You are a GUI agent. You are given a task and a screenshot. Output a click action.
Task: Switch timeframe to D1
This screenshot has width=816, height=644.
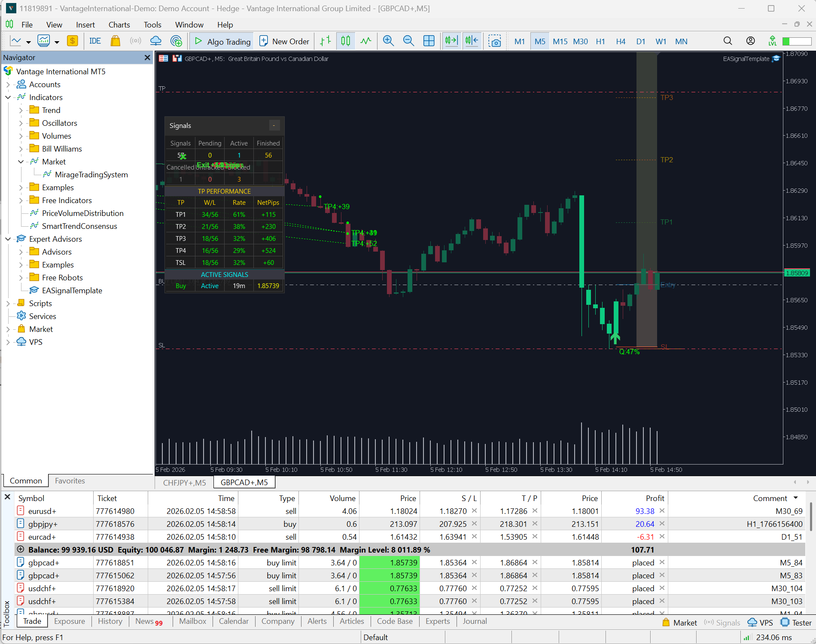coord(641,42)
